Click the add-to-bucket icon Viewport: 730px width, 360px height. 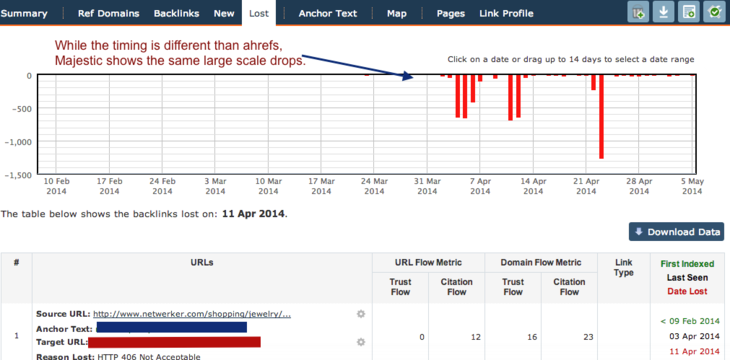638,12
